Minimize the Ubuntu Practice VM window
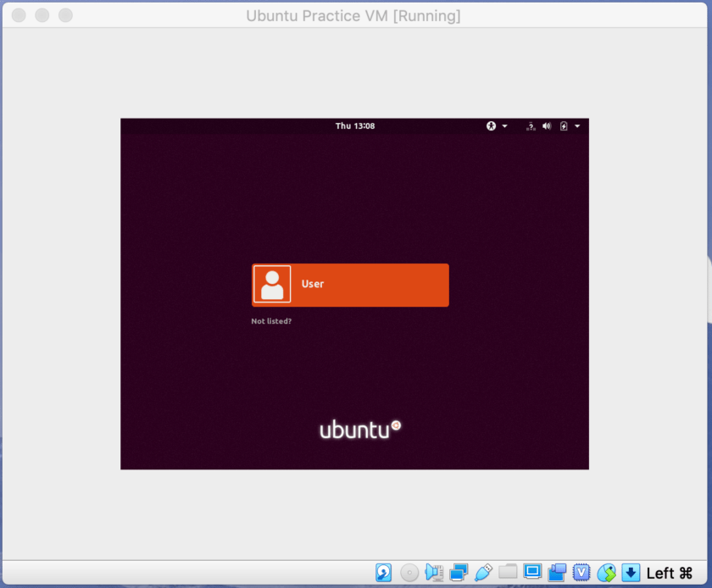This screenshot has height=588, width=712. [42, 15]
